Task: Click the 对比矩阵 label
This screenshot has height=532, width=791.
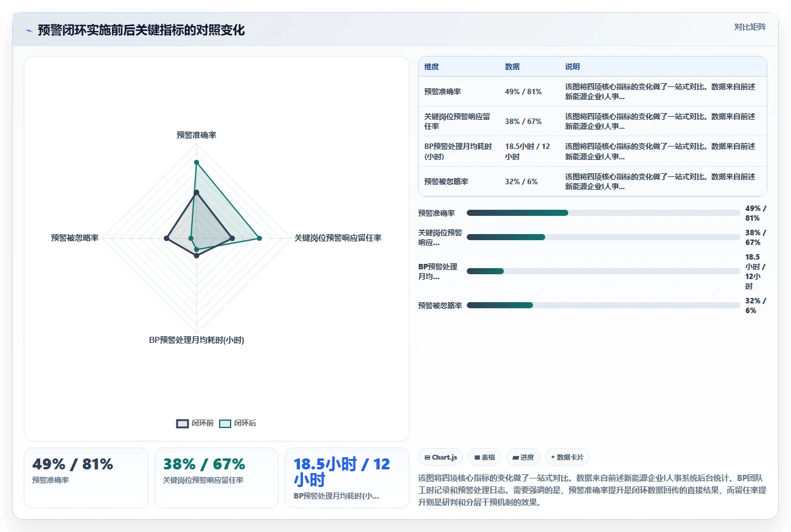Action: pos(750,27)
